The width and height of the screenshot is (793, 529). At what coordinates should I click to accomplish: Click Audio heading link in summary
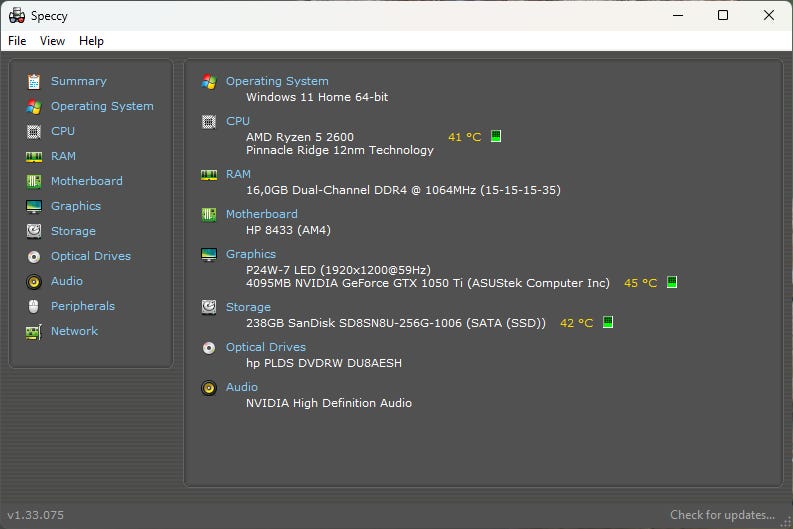(x=242, y=387)
